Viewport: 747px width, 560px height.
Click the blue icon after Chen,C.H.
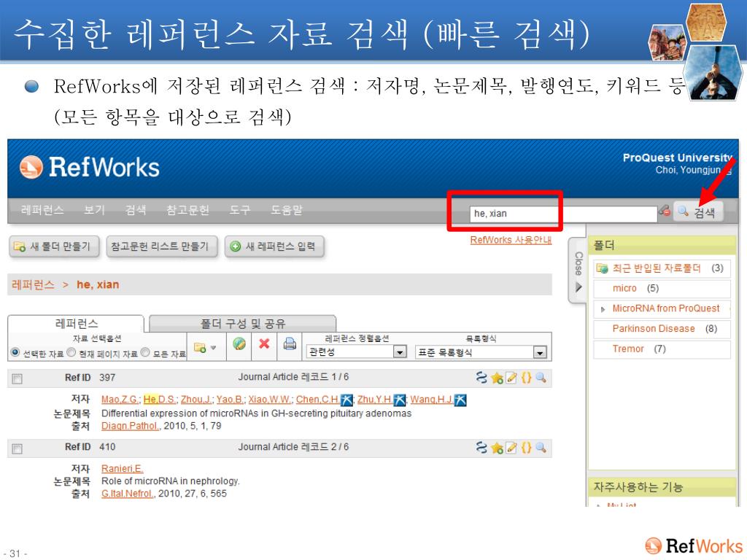coord(347,400)
